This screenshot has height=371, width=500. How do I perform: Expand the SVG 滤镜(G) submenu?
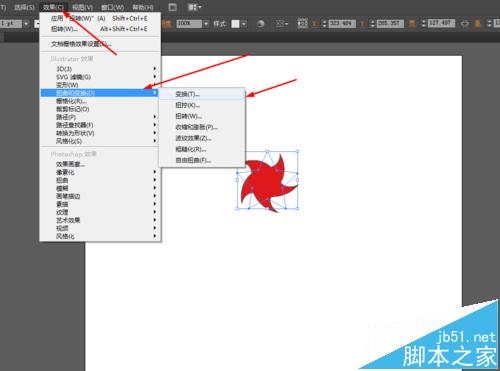(100, 77)
